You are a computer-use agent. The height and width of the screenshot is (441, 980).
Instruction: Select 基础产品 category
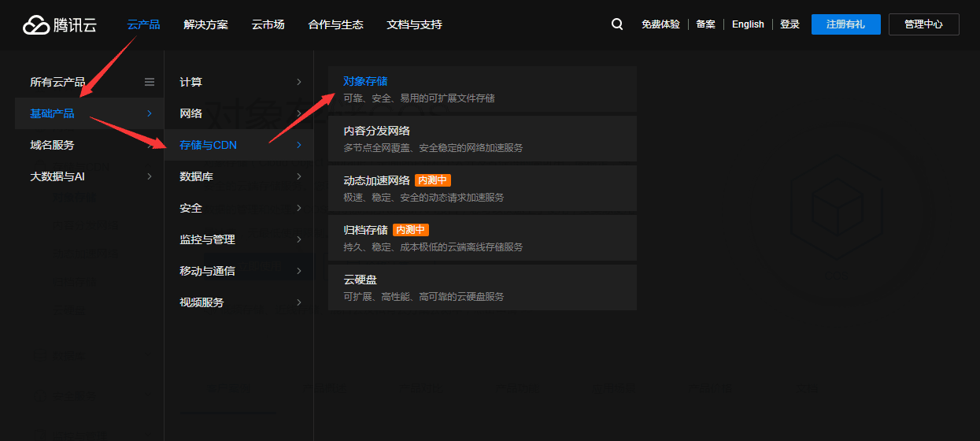pyautogui.click(x=52, y=113)
